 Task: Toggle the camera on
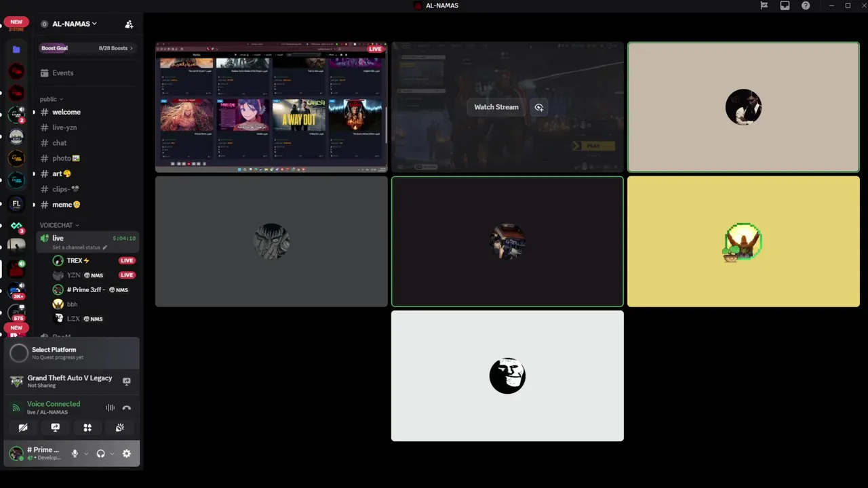23,428
